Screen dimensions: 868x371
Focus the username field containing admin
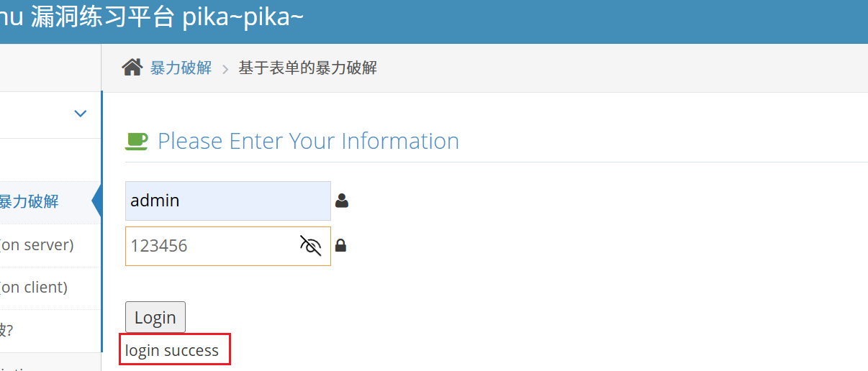click(227, 201)
